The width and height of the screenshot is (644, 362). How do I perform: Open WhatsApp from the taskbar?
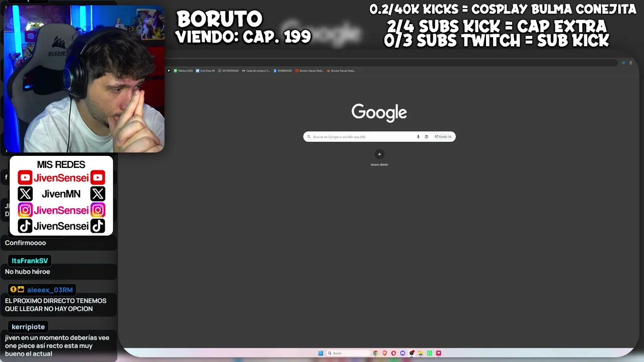(430, 353)
